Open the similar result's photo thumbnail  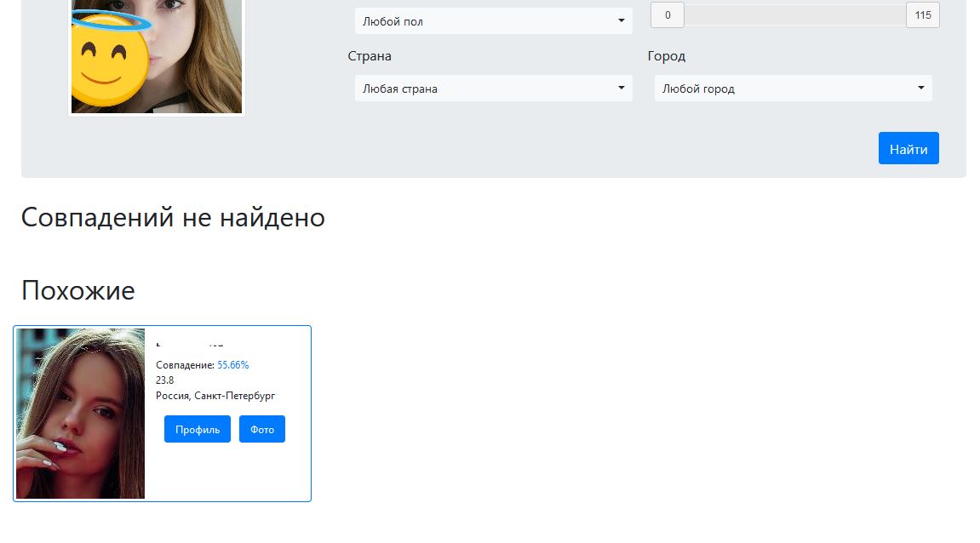(81, 414)
